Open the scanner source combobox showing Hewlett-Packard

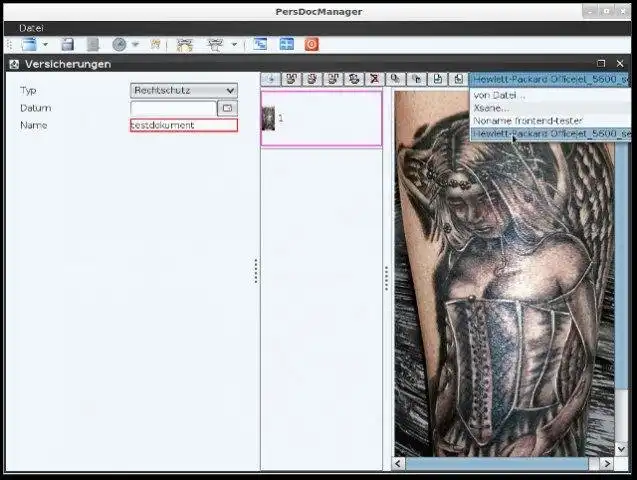tap(550, 79)
